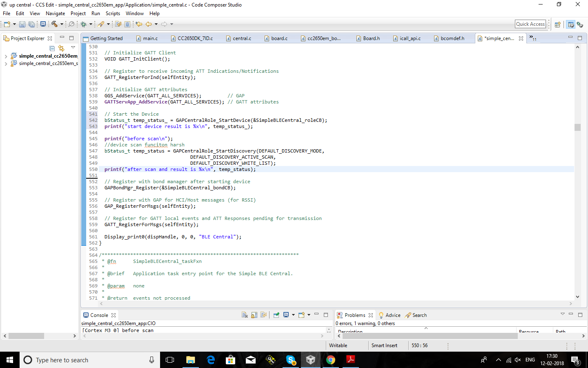Open the Scripts menu
The image size is (588, 368).
point(113,13)
